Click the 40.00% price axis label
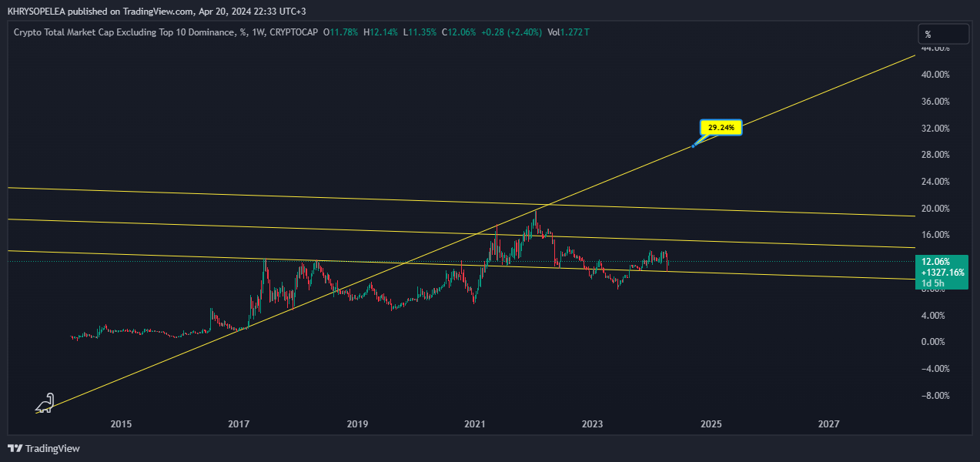The height and width of the screenshot is (462, 980). [935, 75]
